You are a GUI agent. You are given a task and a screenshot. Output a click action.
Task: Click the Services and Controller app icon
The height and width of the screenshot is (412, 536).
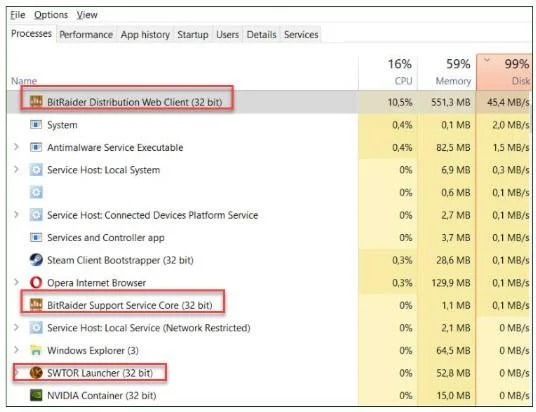tap(36, 237)
